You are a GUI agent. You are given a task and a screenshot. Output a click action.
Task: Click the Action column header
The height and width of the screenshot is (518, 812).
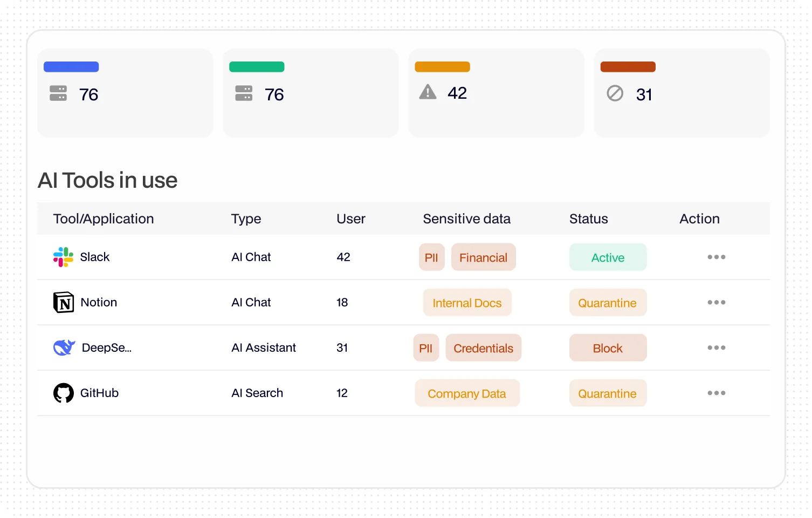click(700, 219)
